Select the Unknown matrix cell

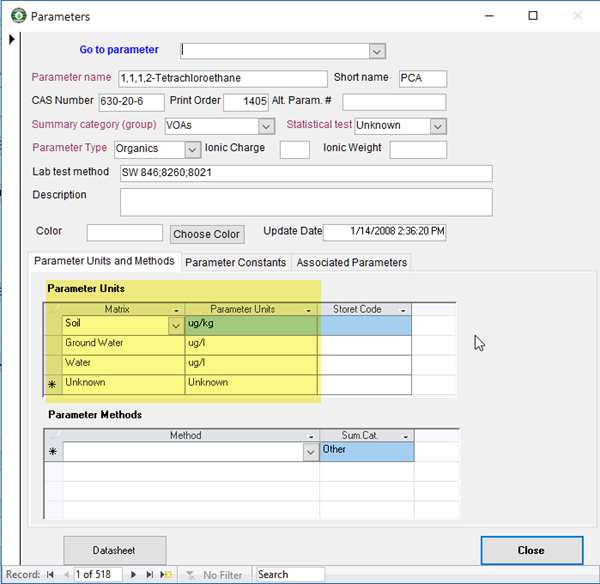point(123,385)
